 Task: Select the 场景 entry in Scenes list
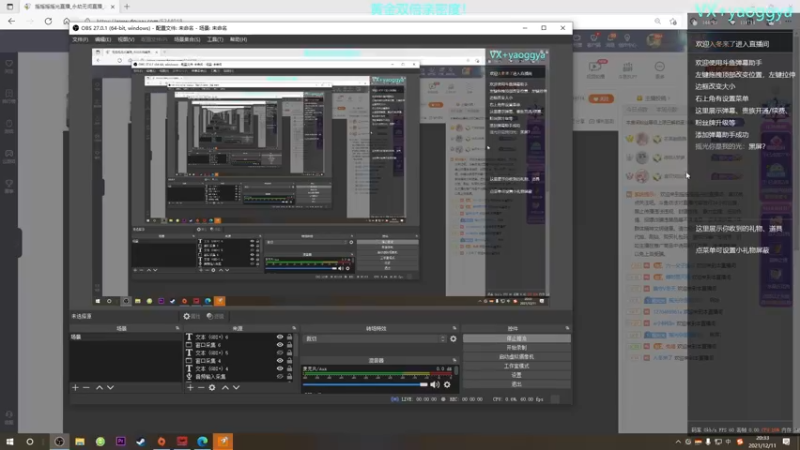coord(126,337)
